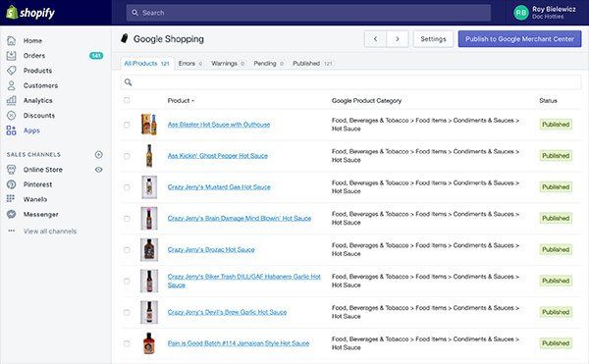
Task: View the Online Store with eye icon
Action: point(99,170)
